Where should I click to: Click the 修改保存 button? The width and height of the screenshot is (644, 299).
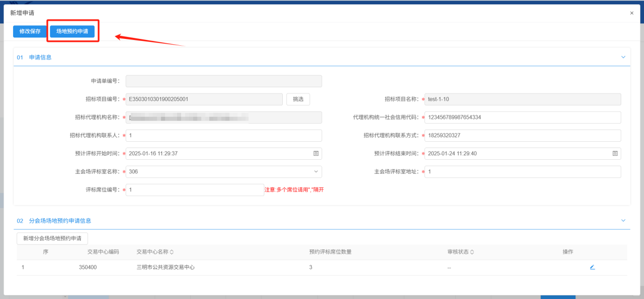pyautogui.click(x=30, y=31)
